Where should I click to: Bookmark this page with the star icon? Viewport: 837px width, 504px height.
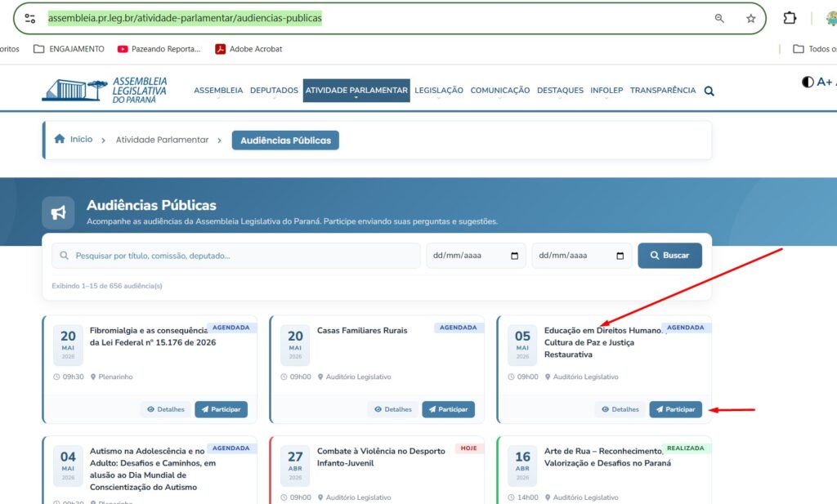click(750, 18)
